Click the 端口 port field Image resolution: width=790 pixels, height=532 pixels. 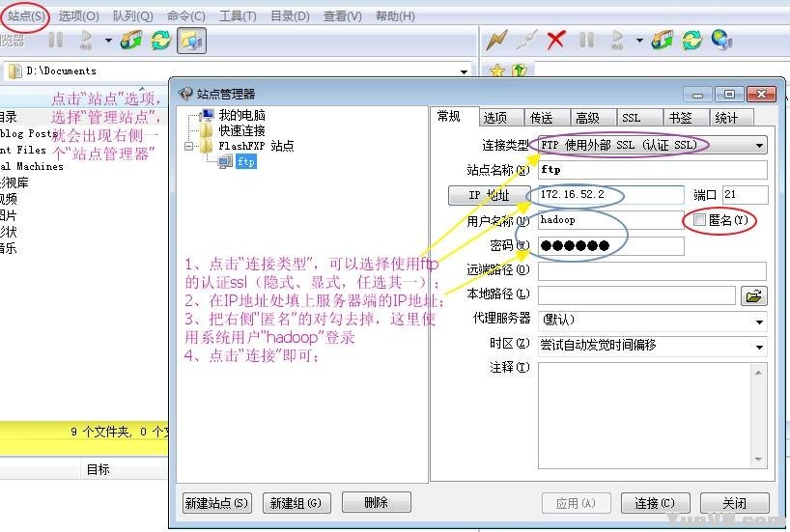tap(746, 194)
